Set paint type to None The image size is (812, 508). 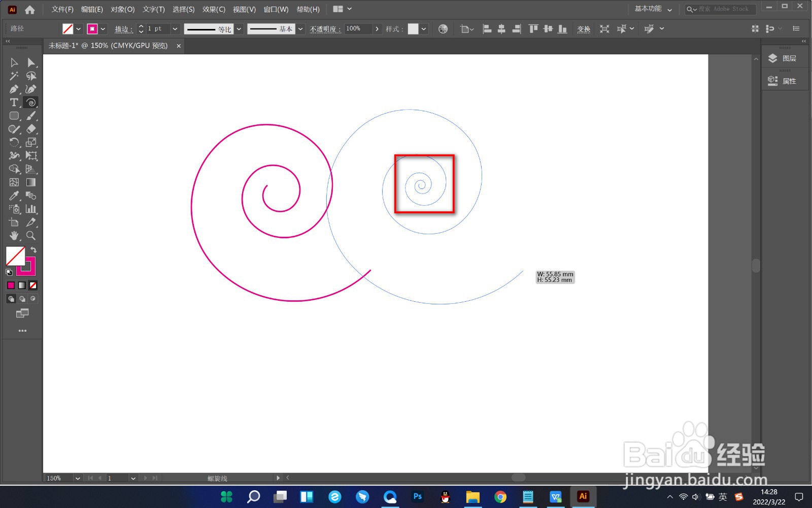click(33, 285)
